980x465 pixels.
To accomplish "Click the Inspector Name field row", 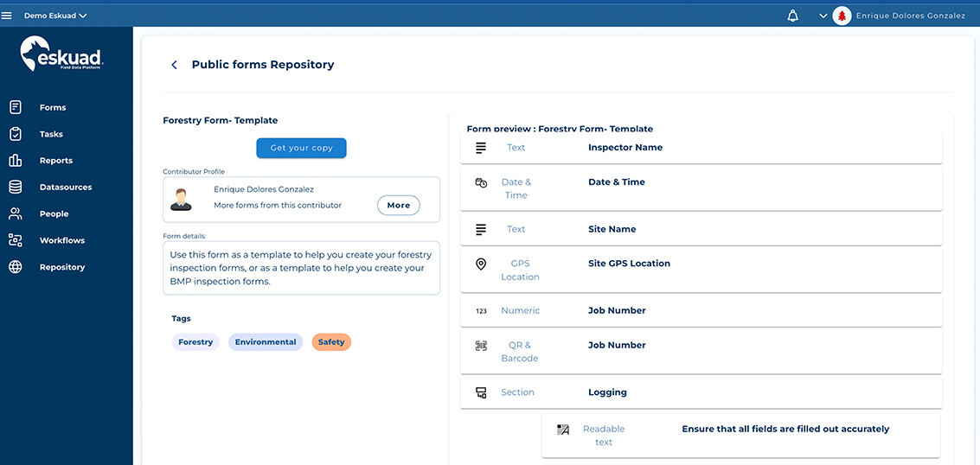I will (701, 148).
